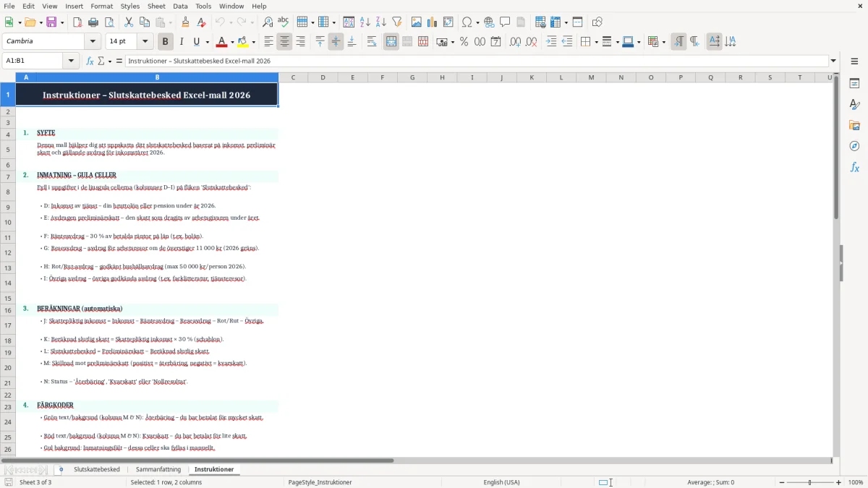Image resolution: width=868 pixels, height=488 pixels.
Task: Open the Sidebar Styles panel
Action: [854, 104]
